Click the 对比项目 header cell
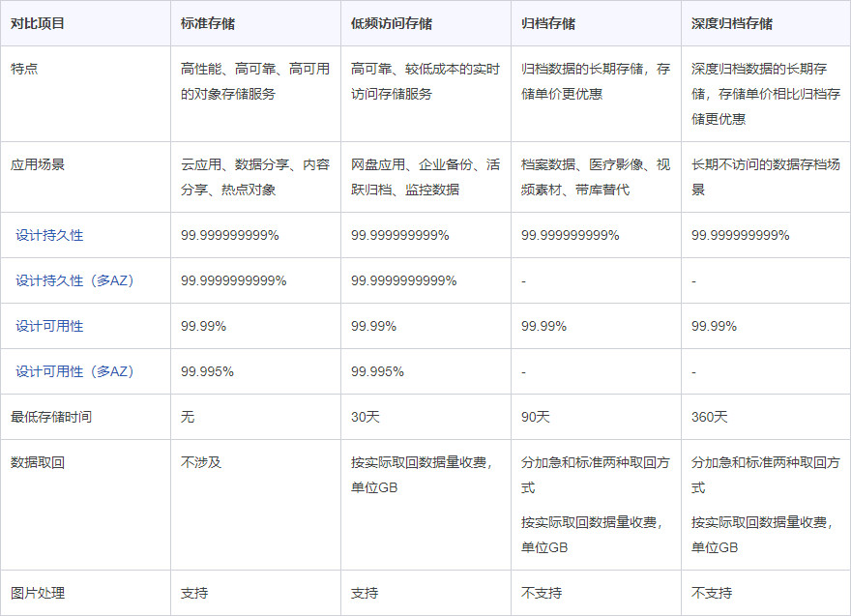The image size is (851, 616). 40,20
